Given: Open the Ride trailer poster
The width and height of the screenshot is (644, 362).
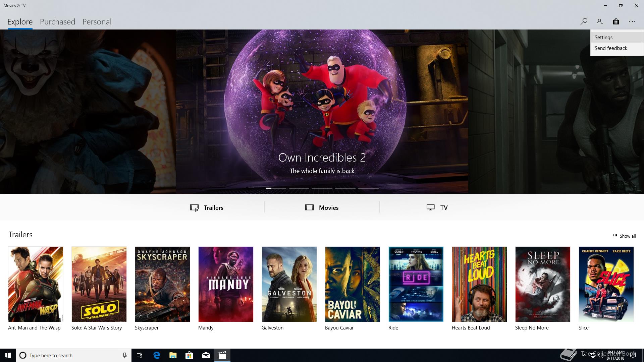Looking at the screenshot, I should point(416,284).
